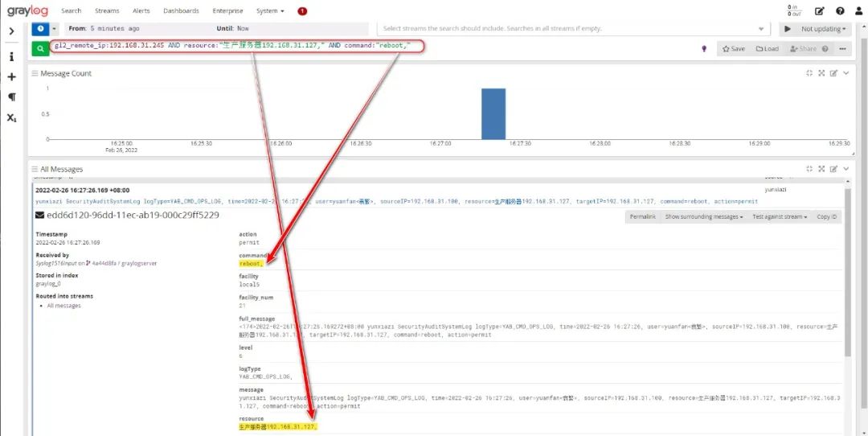Click the All Messages widget shrink icon
Image resolution: width=868 pixels, height=436 pixels.
(809, 169)
